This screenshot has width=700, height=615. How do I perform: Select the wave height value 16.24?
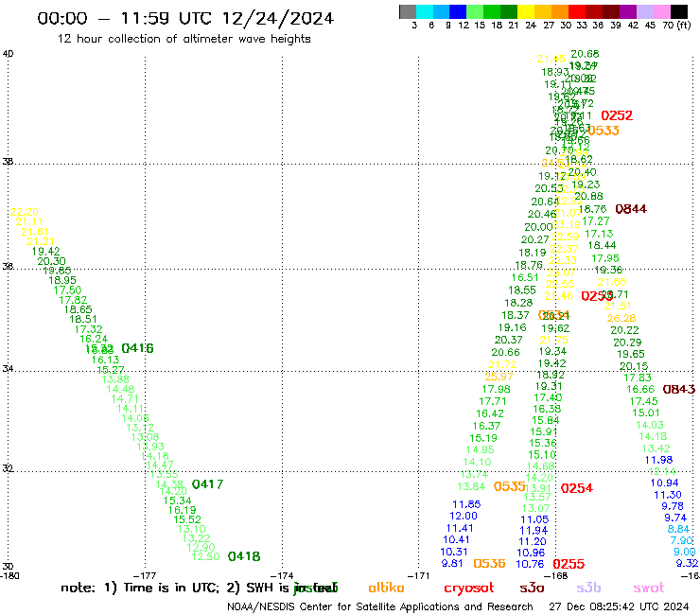tap(94, 339)
